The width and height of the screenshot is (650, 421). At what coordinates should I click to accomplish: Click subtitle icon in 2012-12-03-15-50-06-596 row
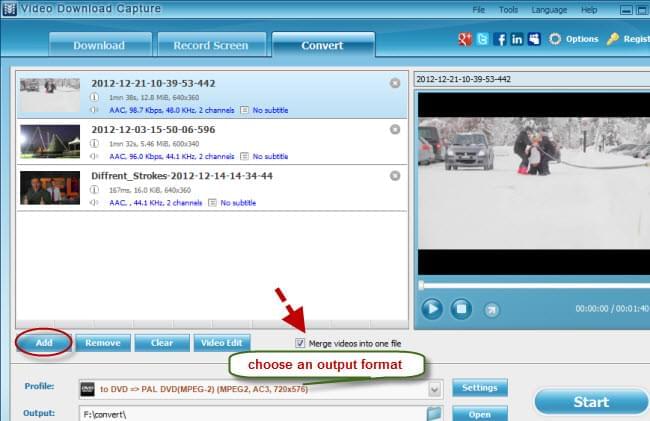[x=245, y=157]
